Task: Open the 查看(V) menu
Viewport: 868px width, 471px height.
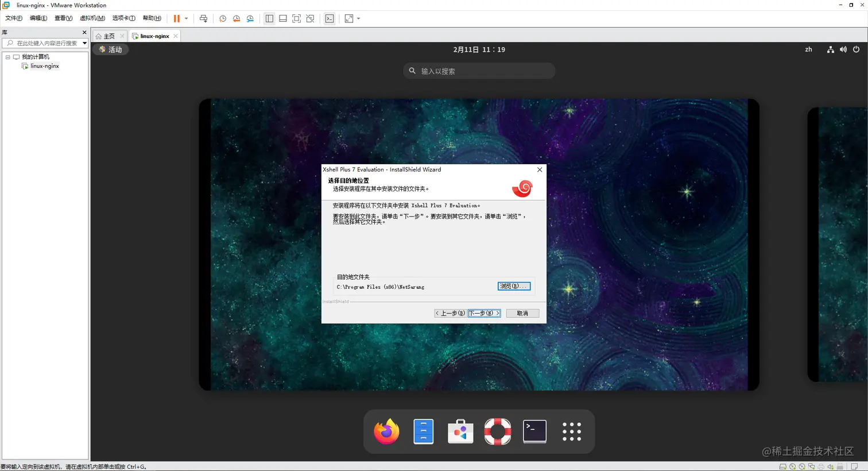Action: (x=63, y=18)
